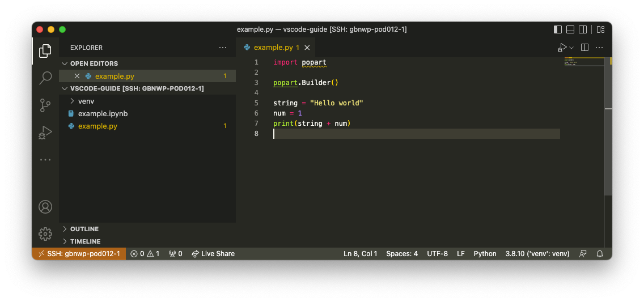Open the Accounts icon in activity bar
This screenshot has width=644, height=302.
(45, 207)
